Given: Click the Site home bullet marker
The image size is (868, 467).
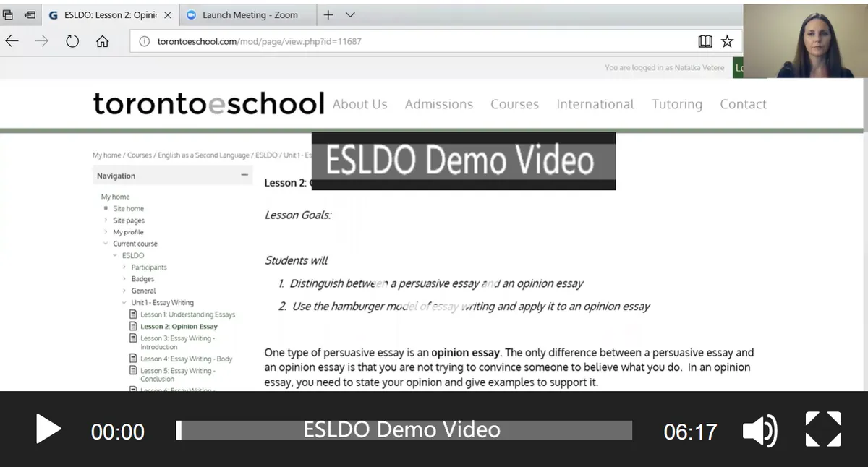Looking at the screenshot, I should click(x=106, y=208).
